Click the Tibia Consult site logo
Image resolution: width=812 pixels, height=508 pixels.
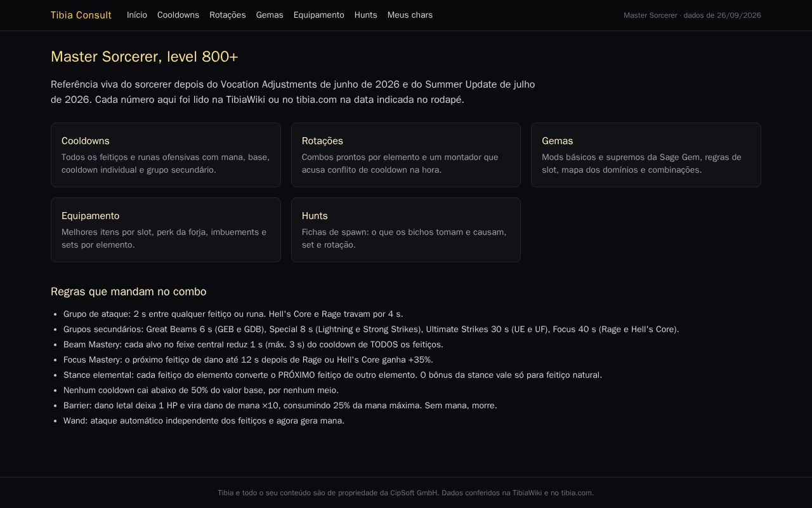pos(81,15)
